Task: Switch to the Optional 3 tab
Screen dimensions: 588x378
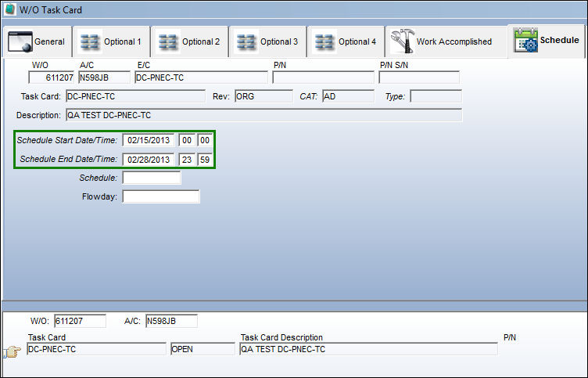Action: point(267,41)
